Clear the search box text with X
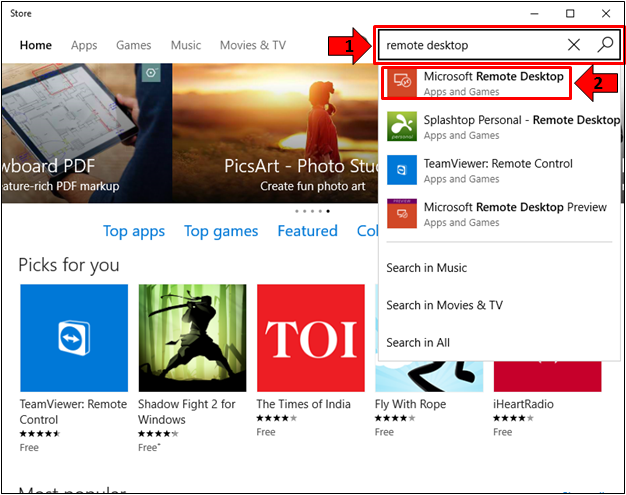626x495 pixels. pos(574,45)
